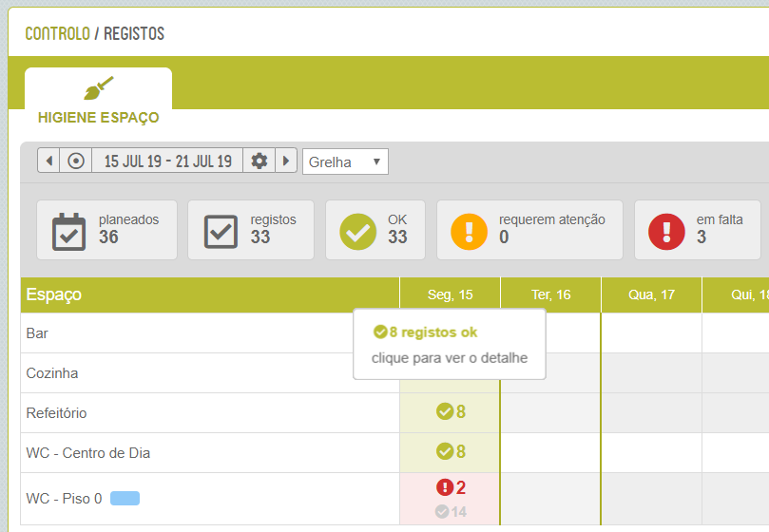Click the Qua, 17 column header
Viewport: 769px width, 532px height.
pyautogui.click(x=652, y=294)
